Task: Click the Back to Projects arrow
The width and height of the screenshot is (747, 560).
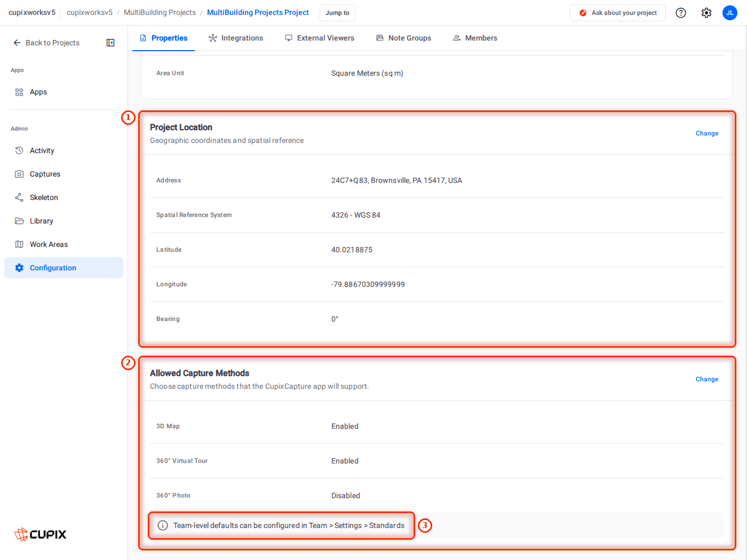Action: [17, 43]
